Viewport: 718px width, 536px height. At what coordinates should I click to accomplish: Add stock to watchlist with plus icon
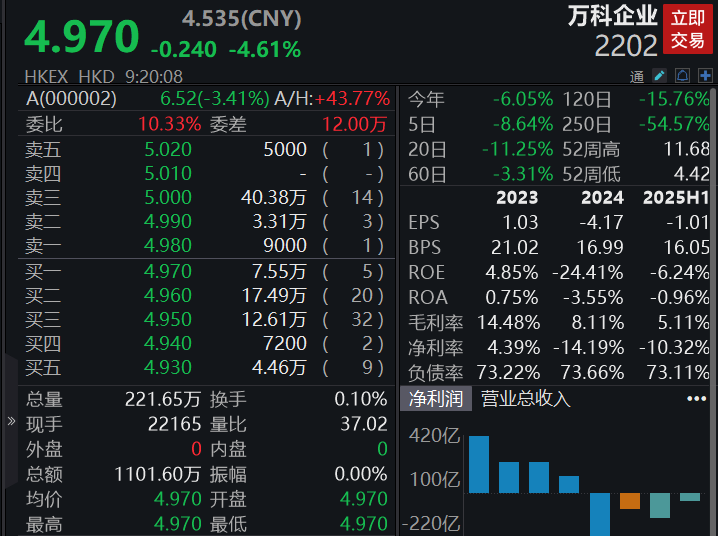[x=705, y=76]
